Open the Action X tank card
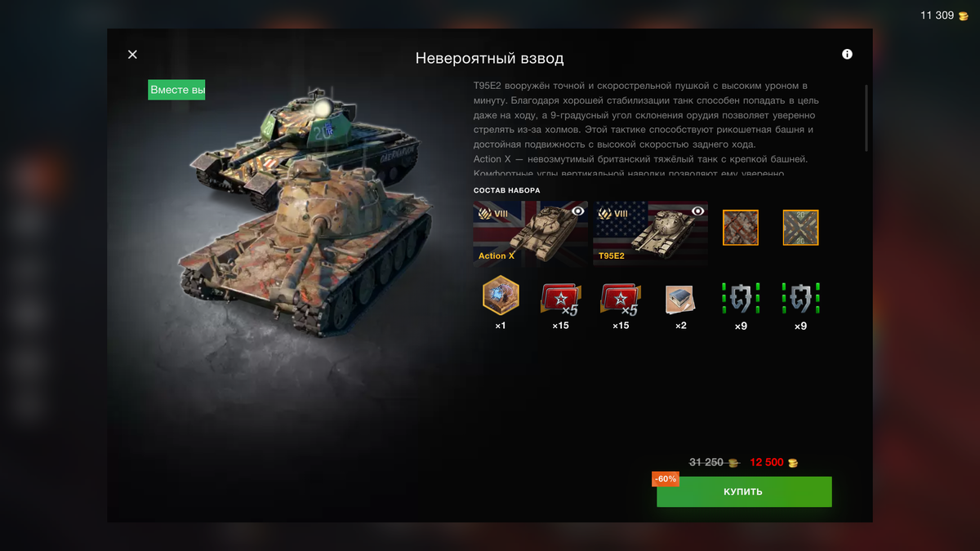Screen dimensions: 980x551 [x=530, y=233]
